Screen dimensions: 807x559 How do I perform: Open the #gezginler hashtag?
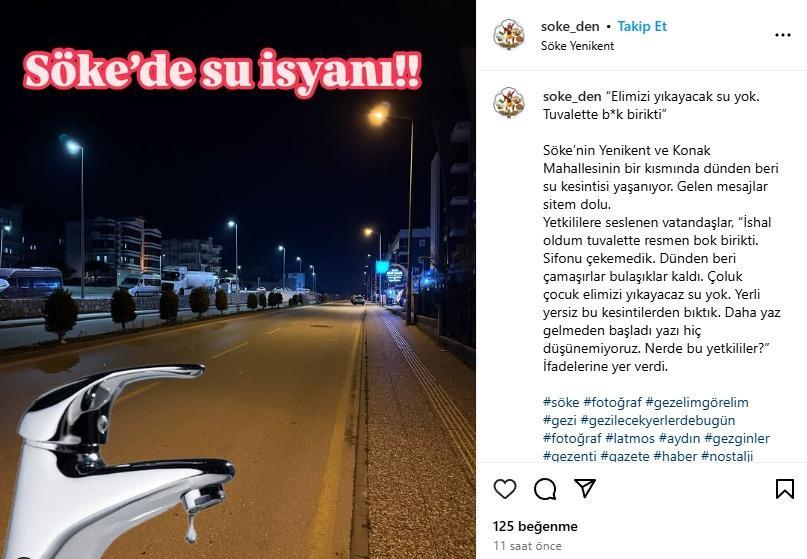coord(737,439)
